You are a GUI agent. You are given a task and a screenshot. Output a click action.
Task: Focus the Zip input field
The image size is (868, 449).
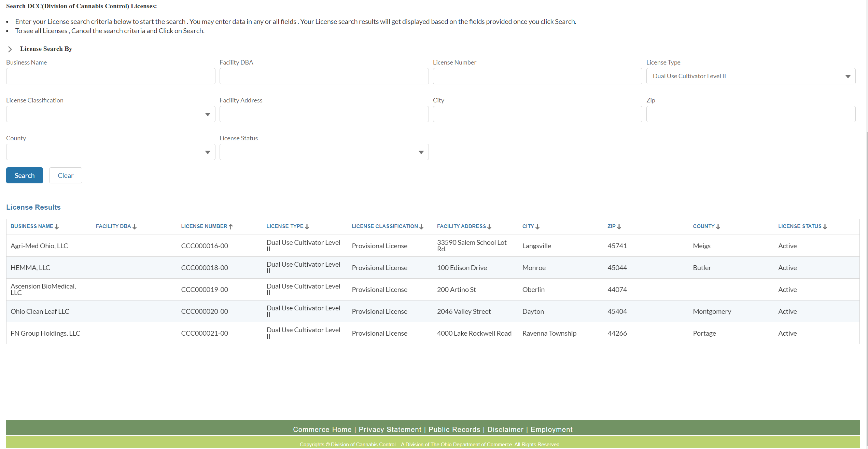pos(751,114)
